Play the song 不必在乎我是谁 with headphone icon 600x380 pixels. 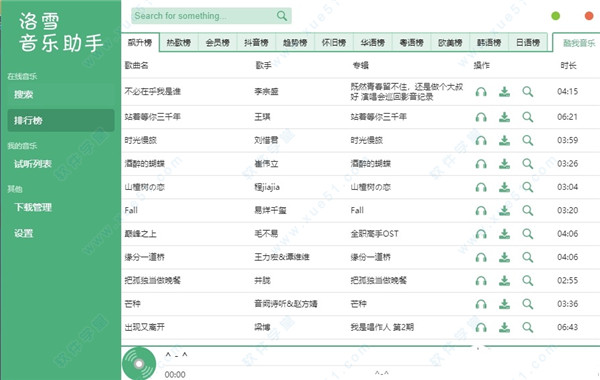click(x=481, y=92)
